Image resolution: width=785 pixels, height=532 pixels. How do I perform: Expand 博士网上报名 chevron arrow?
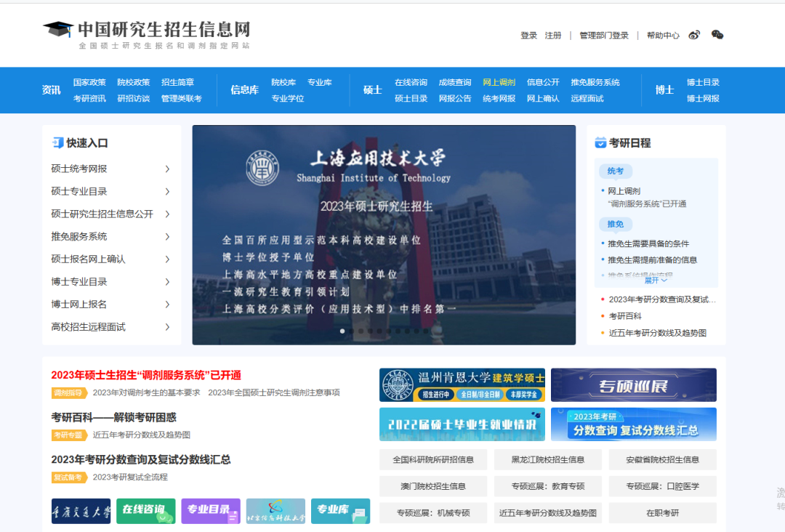coord(167,305)
